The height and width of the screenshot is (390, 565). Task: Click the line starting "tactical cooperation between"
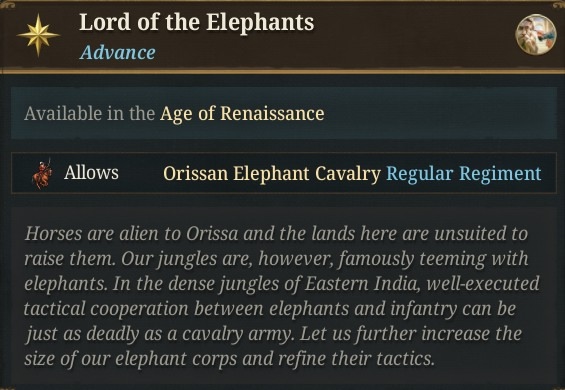pyautogui.click(x=270, y=309)
